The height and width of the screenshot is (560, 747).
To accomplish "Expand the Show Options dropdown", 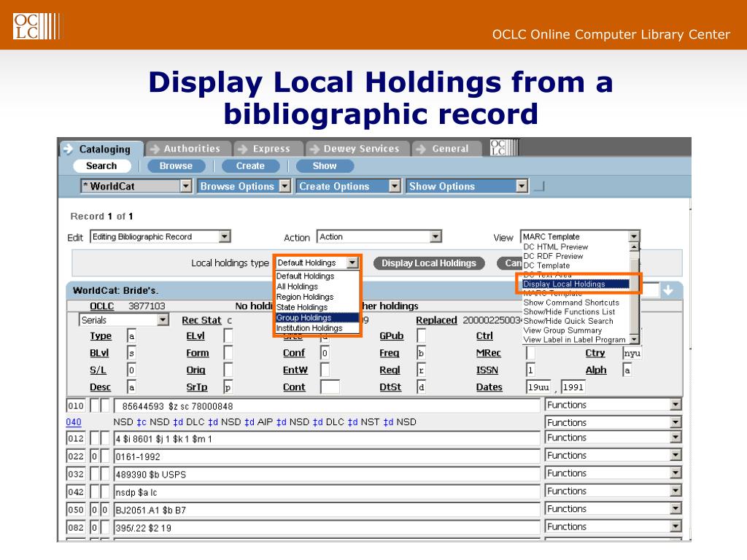I will (x=468, y=186).
